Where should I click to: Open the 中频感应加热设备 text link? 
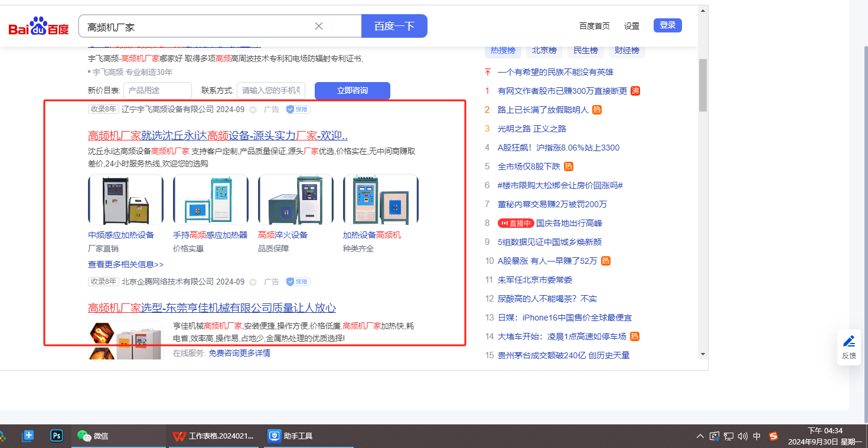[121, 235]
